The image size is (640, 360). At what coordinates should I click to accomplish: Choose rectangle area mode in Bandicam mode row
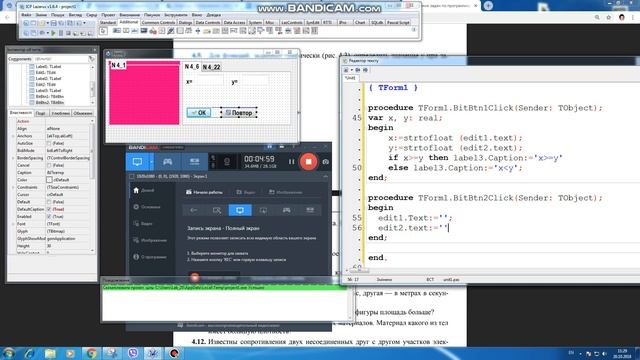(x=217, y=210)
